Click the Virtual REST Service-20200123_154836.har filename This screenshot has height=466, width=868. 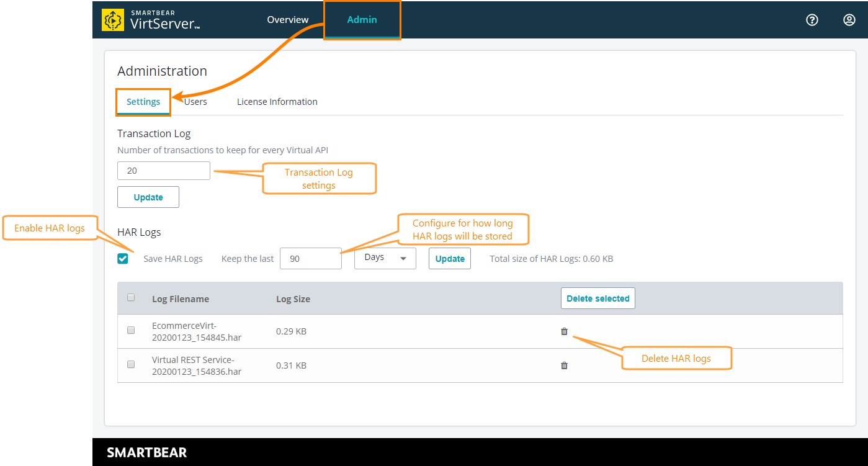click(197, 365)
